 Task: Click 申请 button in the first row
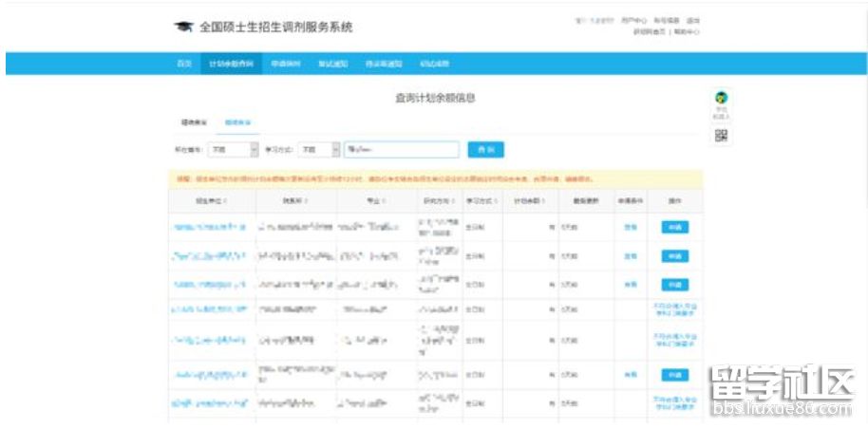click(x=674, y=227)
